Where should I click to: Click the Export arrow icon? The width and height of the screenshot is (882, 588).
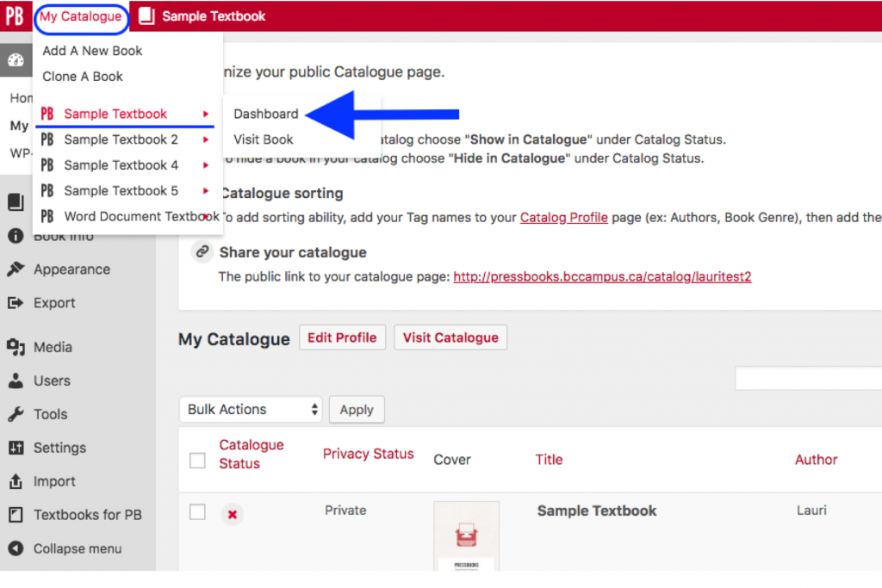click(16, 303)
